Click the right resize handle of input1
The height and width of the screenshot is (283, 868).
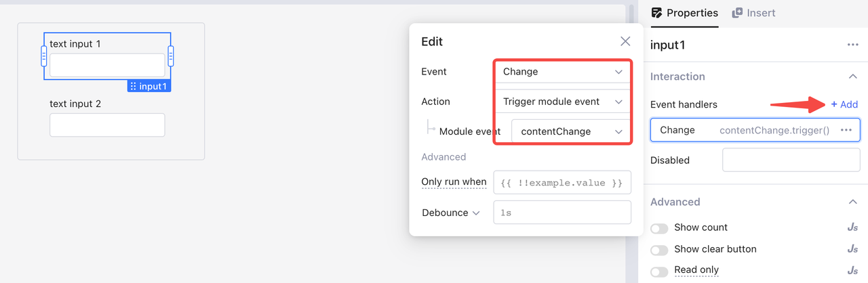(x=171, y=56)
